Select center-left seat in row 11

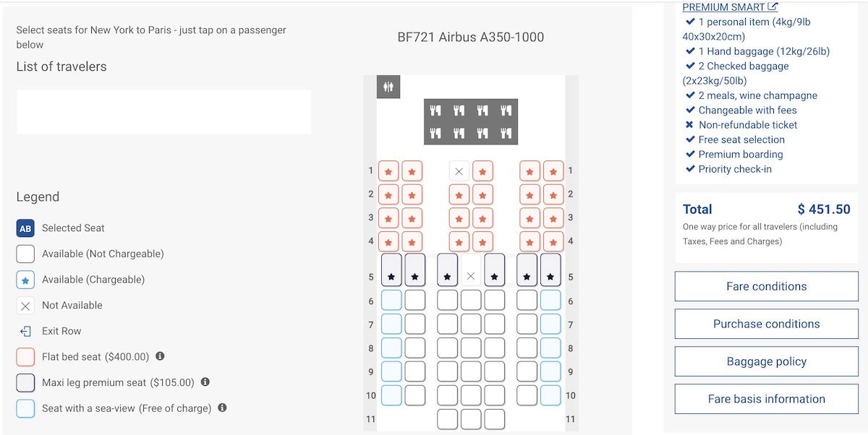[448, 419]
